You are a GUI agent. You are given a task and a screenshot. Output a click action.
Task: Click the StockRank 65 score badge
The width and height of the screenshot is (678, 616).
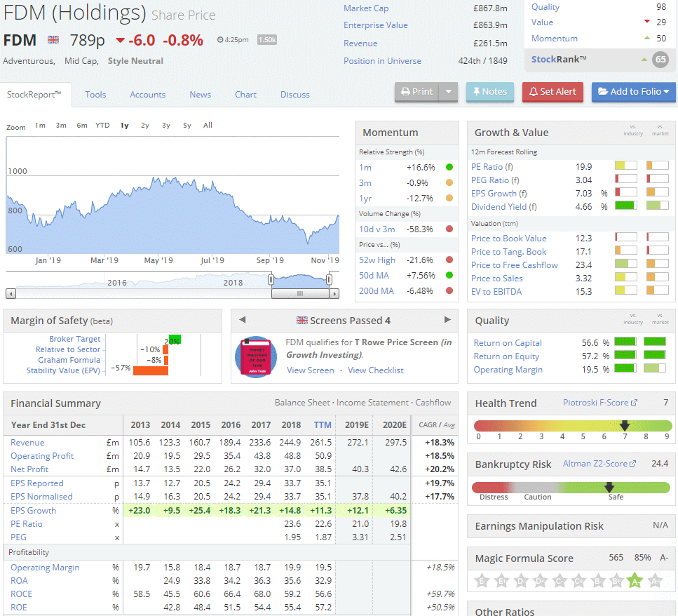click(x=660, y=59)
